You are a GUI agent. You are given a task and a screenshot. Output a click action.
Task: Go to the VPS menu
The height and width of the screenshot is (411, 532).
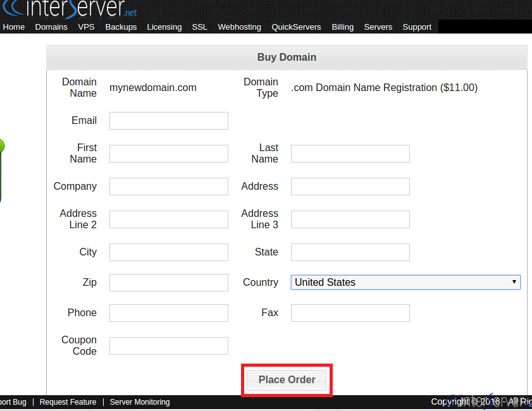coord(86,27)
